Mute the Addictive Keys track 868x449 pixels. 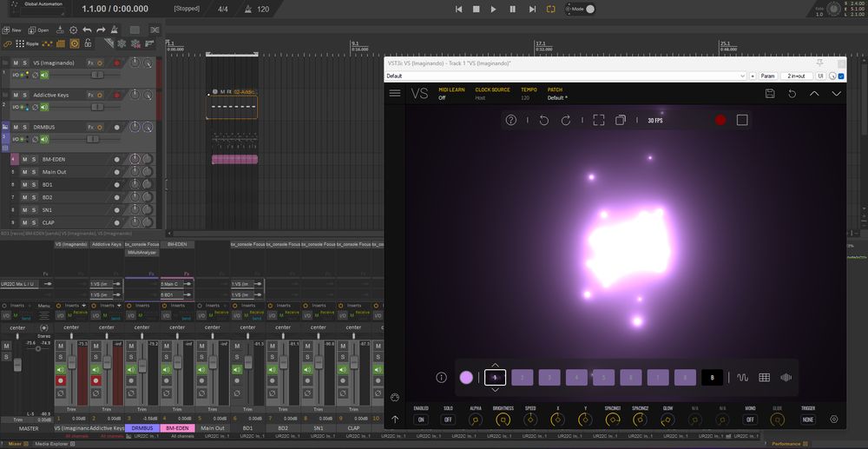15,95
